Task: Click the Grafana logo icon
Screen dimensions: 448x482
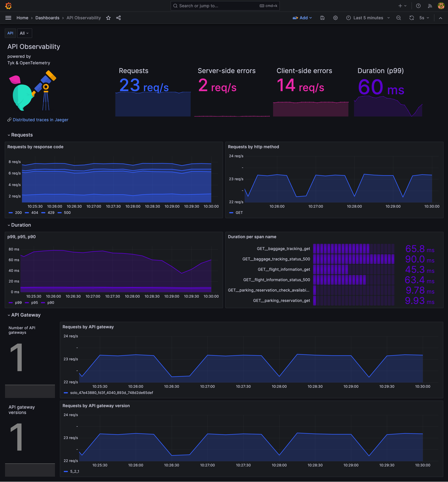Action: tap(8, 6)
